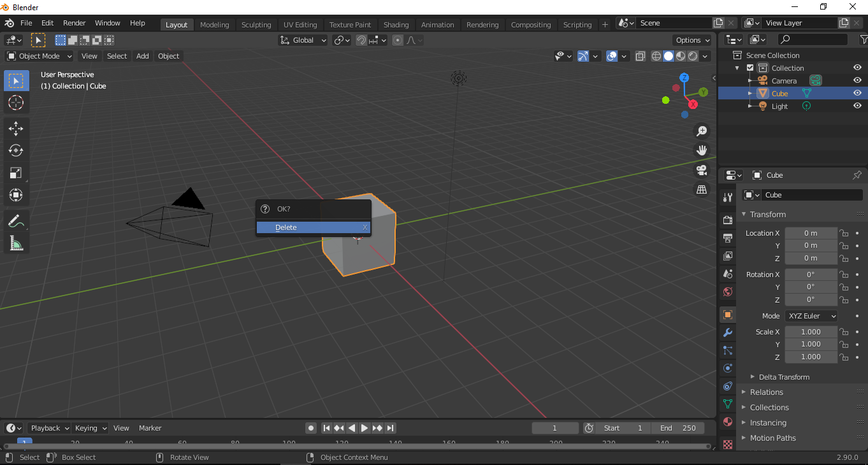This screenshot has width=868, height=465.
Task: Click the End frame field showing 250
Action: pyautogui.click(x=678, y=428)
